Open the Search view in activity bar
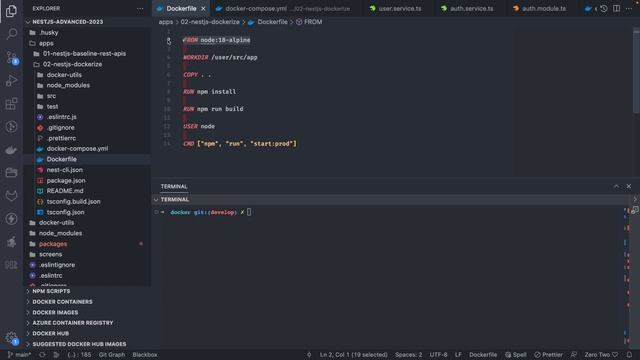The height and width of the screenshot is (360, 640). 11,33
